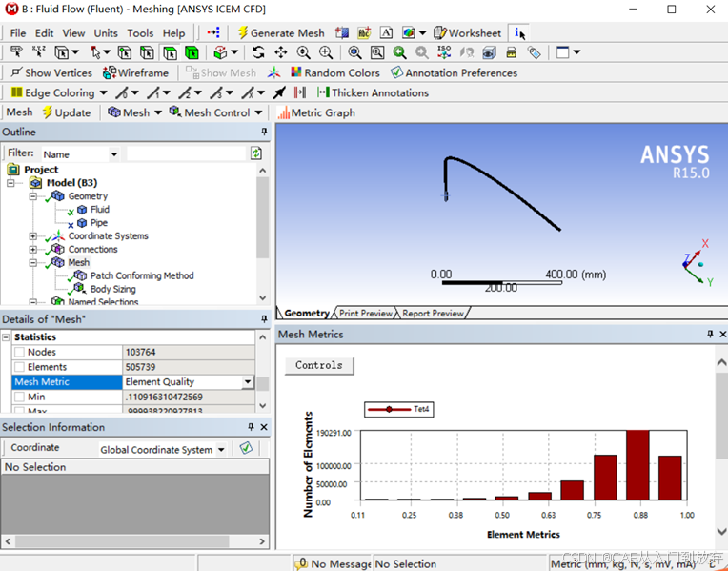Click Generate Mesh lightning icon

tap(243, 32)
